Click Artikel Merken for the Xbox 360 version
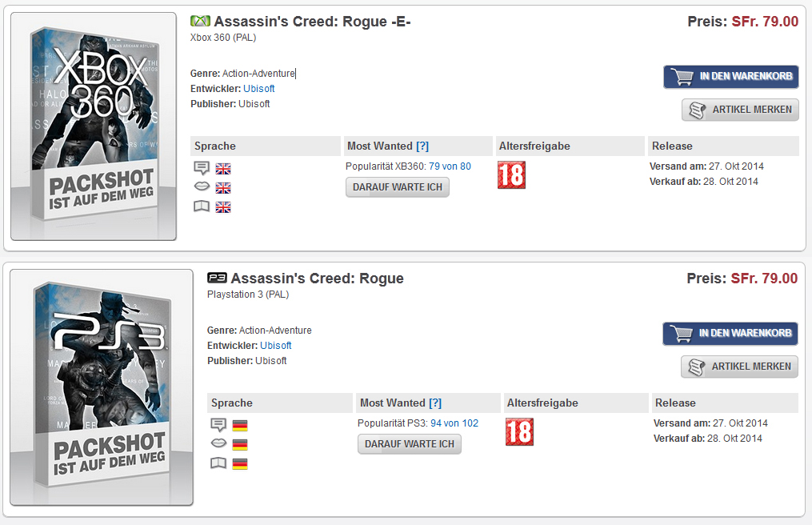Viewport: 812px width, 525px height. (x=740, y=110)
